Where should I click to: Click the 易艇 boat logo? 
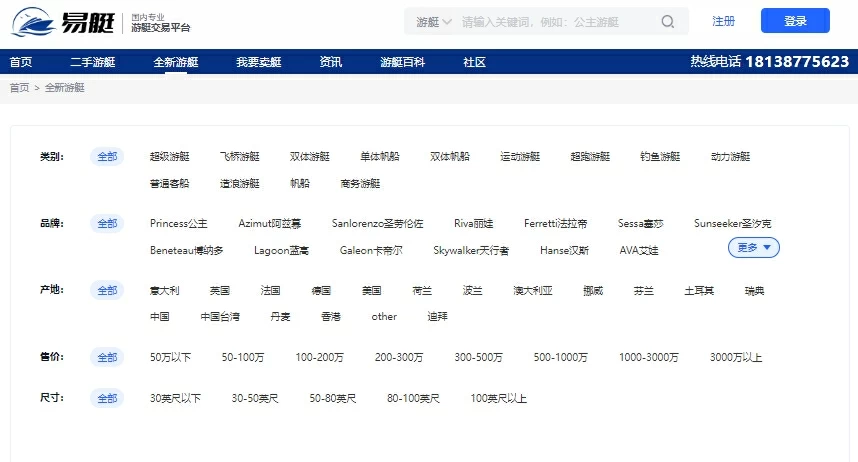click(63, 22)
